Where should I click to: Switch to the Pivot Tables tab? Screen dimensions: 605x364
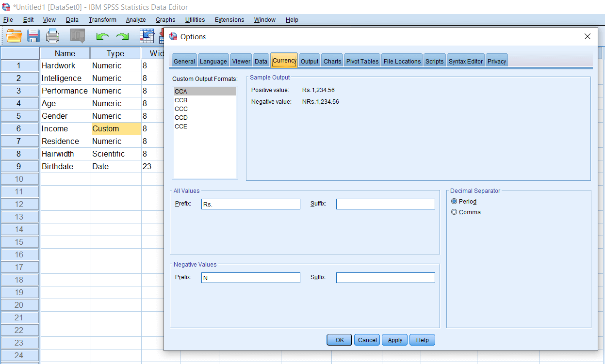[362, 61]
